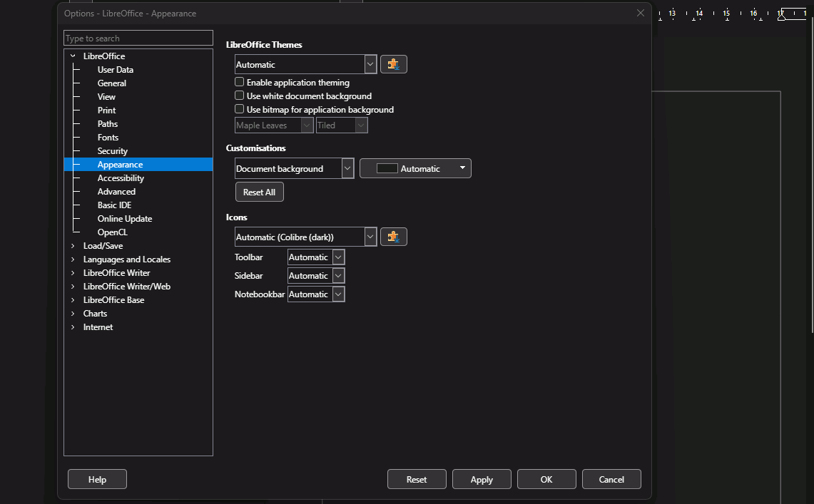Open the Toolbar icon size dropdown

316,257
